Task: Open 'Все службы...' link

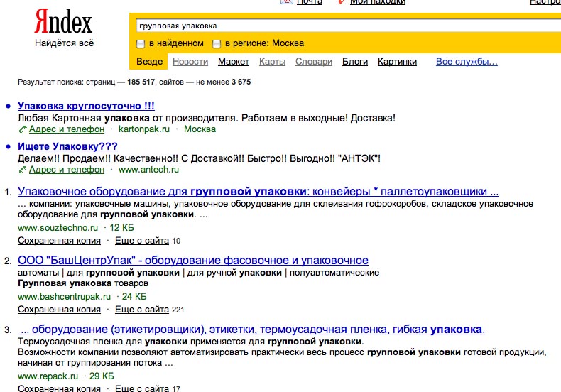Action: point(467,62)
